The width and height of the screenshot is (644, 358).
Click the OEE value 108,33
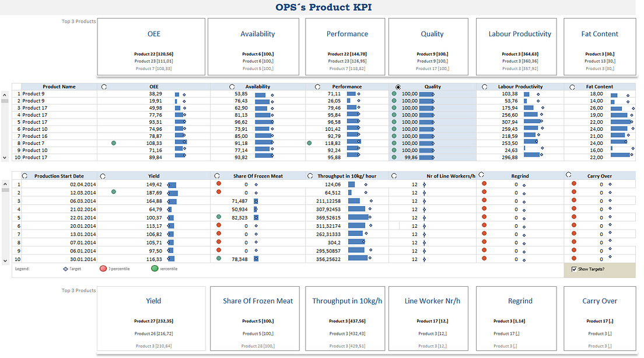pos(154,143)
